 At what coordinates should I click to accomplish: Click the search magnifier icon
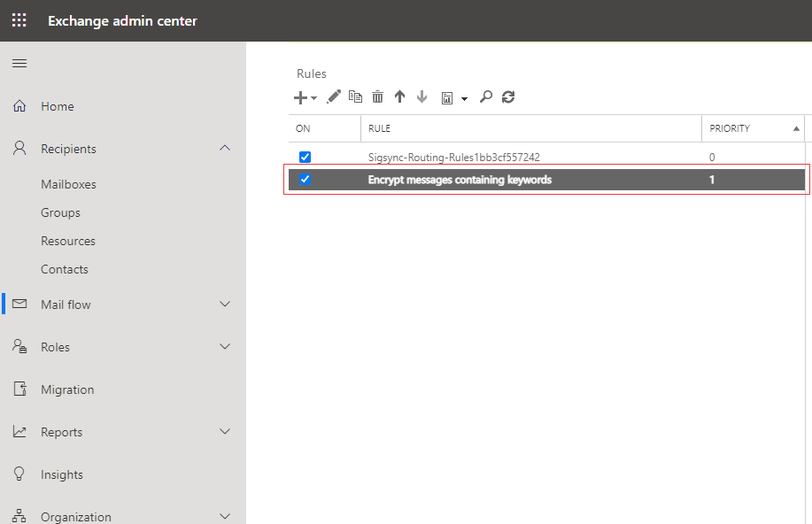pyautogui.click(x=485, y=97)
